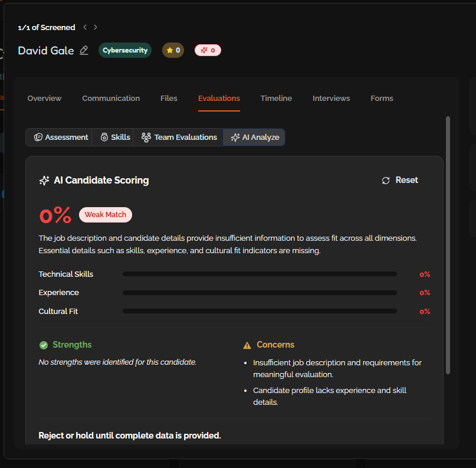Viewport: 476px width, 468px height.
Task: Click 'Reject or hold until complete data' text
Action: click(130, 436)
